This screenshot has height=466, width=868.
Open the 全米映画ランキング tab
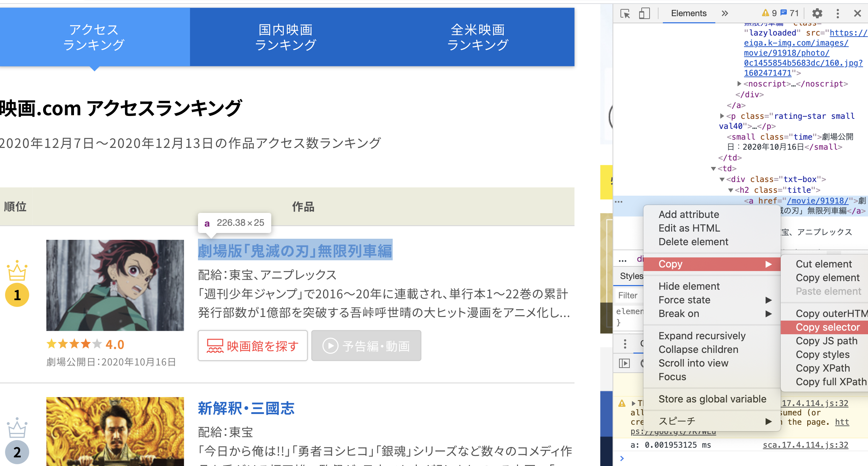(x=478, y=37)
